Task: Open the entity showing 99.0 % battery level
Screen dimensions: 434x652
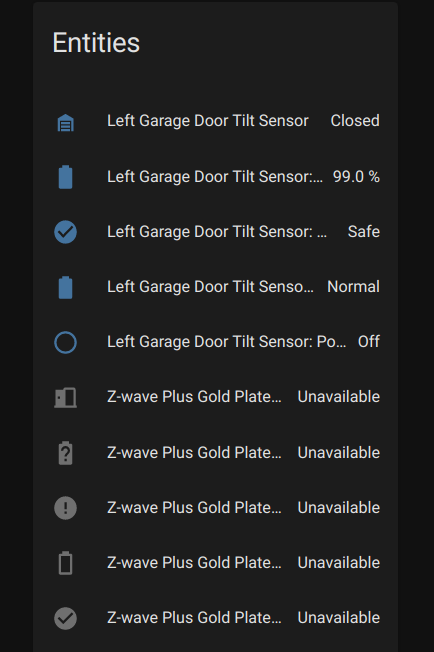Action: pyautogui.click(x=215, y=177)
